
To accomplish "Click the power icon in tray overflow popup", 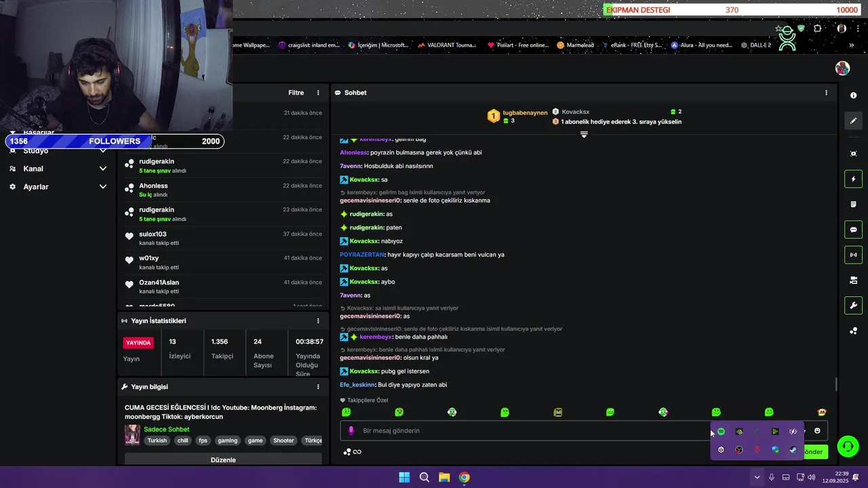I will (x=721, y=449).
